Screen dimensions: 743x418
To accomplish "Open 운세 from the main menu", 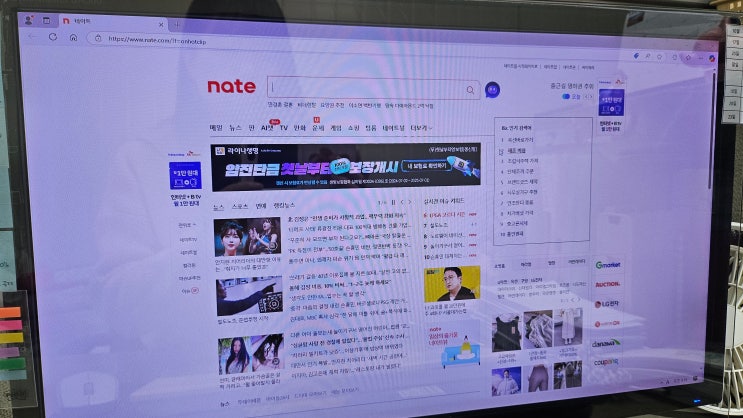I will click(x=318, y=128).
